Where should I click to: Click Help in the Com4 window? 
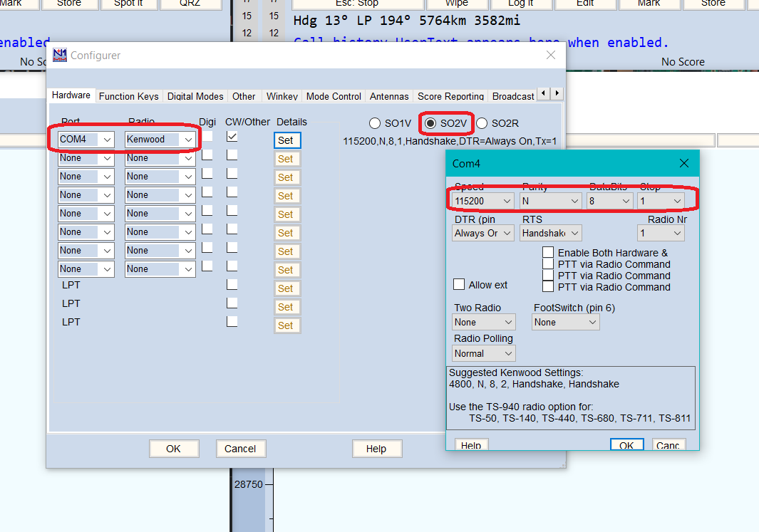[471, 444]
